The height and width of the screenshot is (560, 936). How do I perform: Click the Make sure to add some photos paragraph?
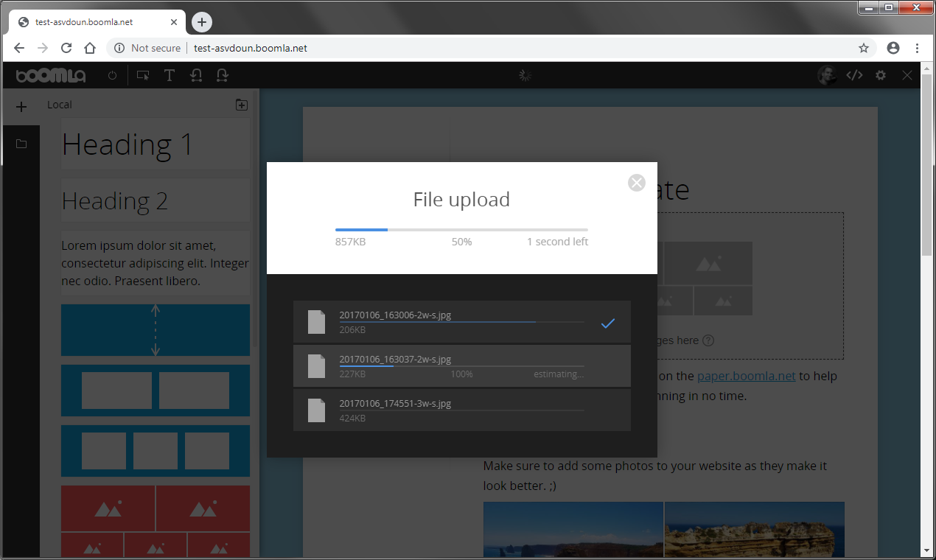[655, 476]
